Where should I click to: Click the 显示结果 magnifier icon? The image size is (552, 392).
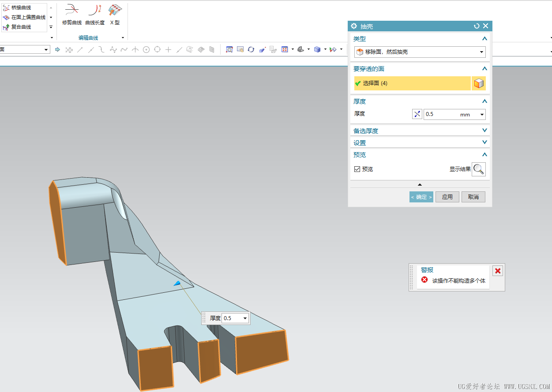tap(479, 169)
